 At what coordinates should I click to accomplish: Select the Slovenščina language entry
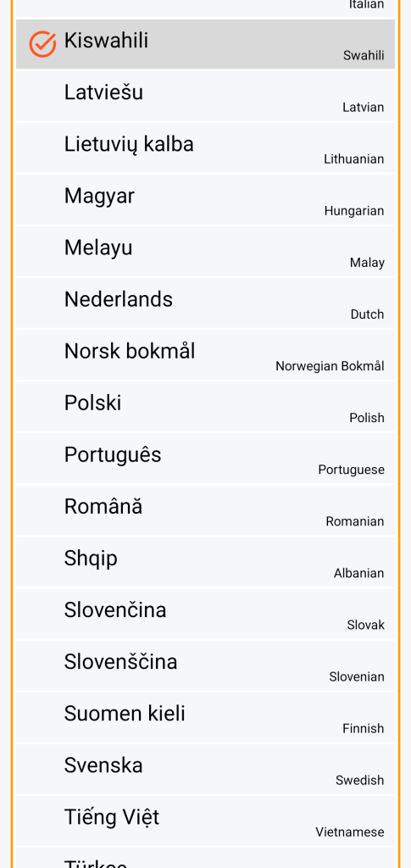coord(205,665)
